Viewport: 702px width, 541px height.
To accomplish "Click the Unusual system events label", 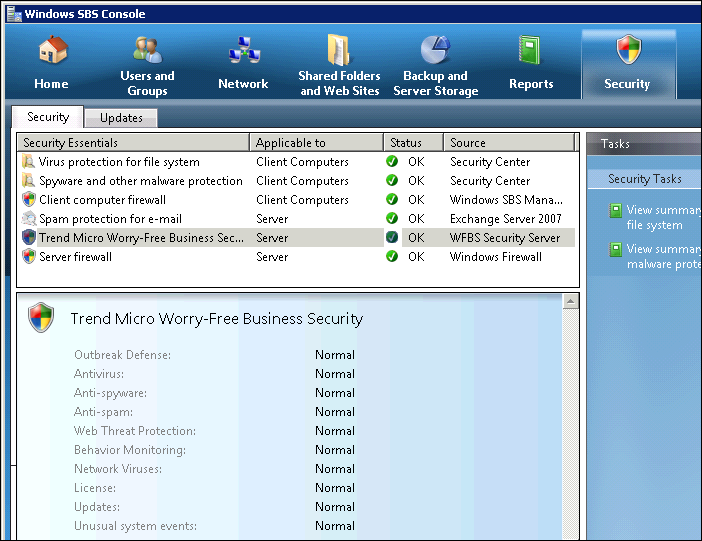I will (135, 525).
